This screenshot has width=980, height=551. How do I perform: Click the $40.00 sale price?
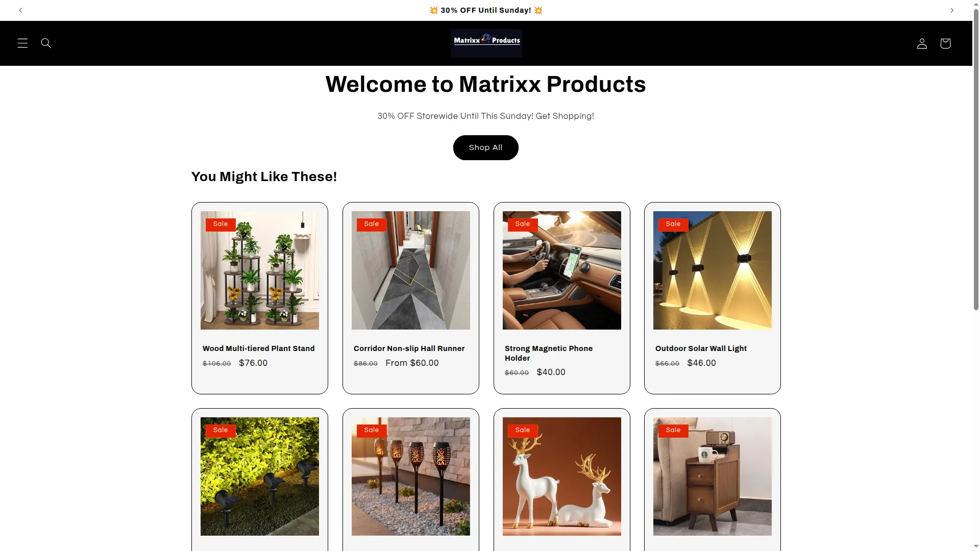551,372
